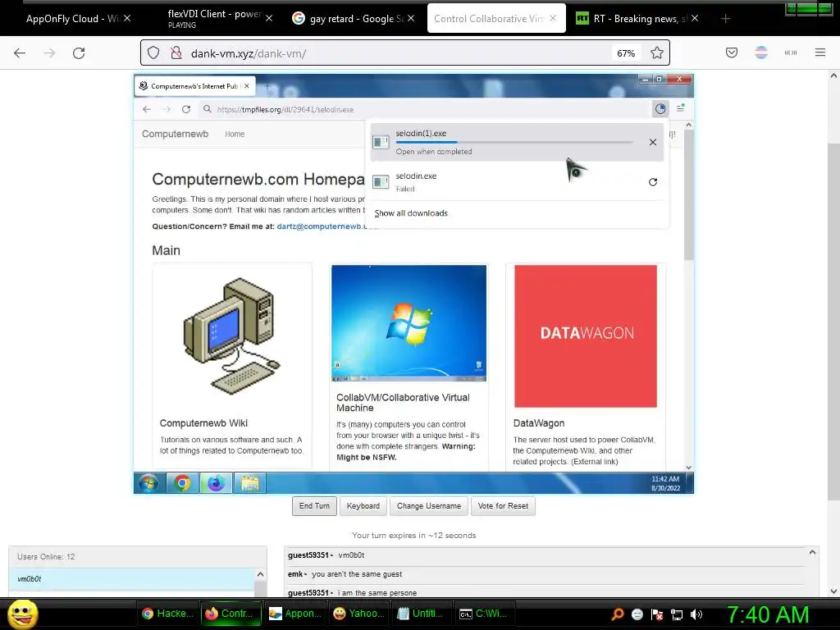Select user vm0b0t in users list
Screen dimensions: 840x630
132,579
